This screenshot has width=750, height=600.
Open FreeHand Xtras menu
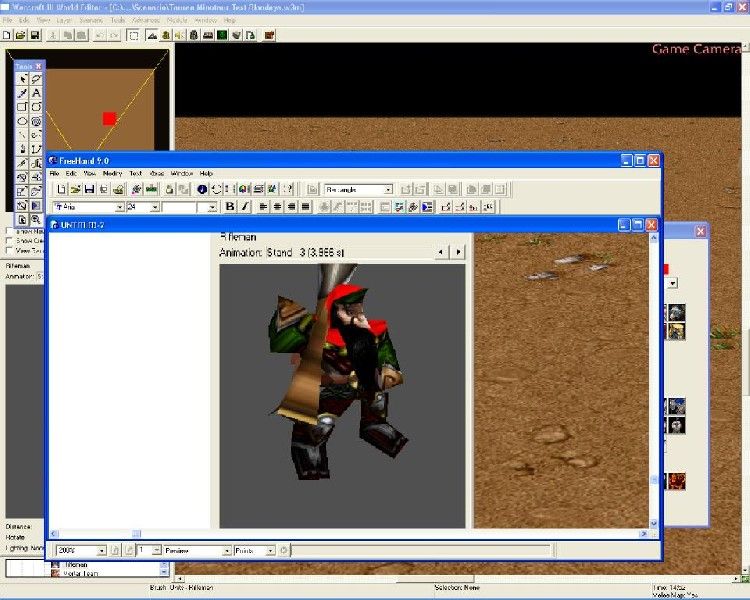point(157,173)
